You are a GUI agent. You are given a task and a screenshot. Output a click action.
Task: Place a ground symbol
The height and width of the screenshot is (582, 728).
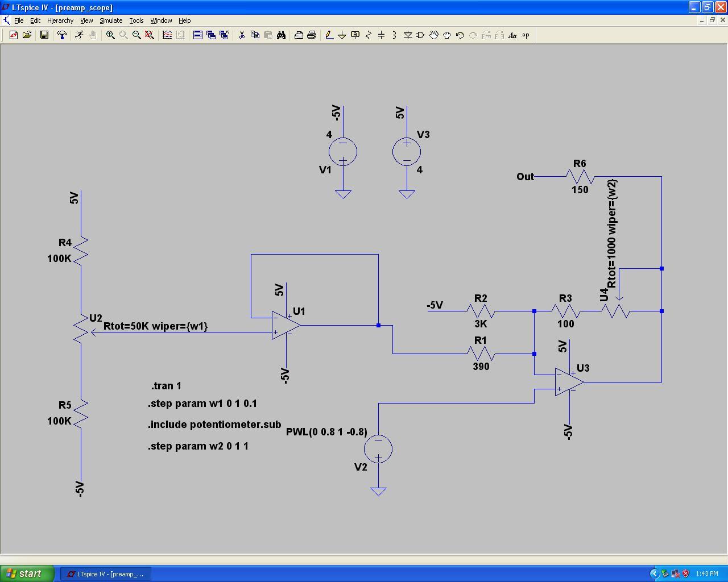[341, 35]
